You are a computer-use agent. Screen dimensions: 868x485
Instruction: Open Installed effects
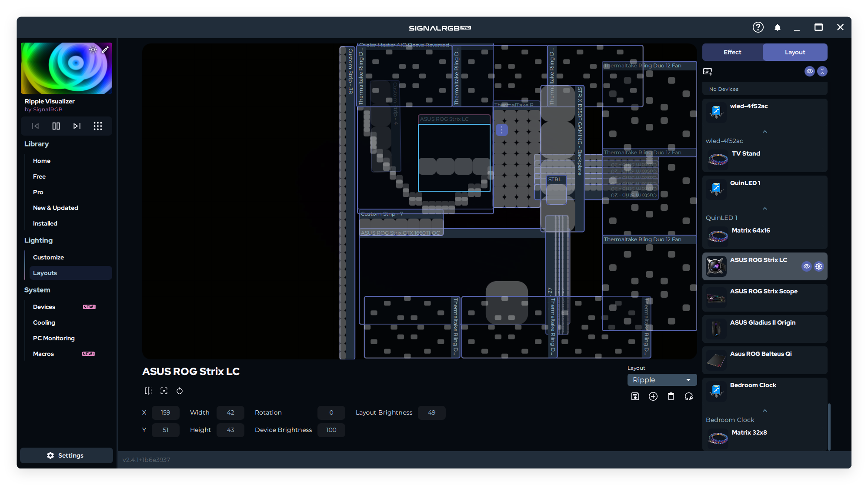pos(45,223)
